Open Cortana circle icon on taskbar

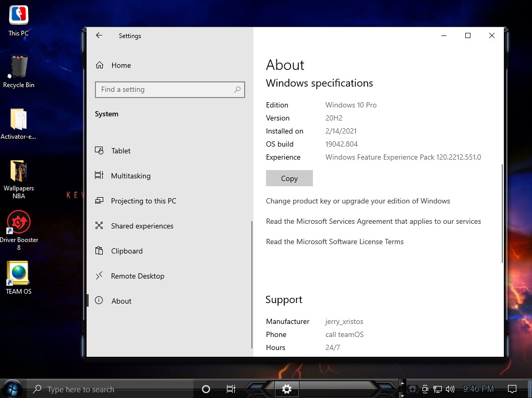(x=205, y=389)
